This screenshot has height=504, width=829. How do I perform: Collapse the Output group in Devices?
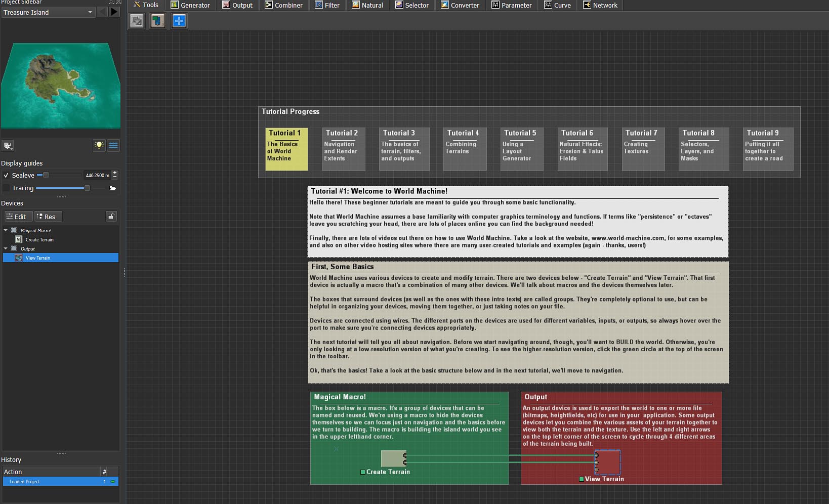6,248
